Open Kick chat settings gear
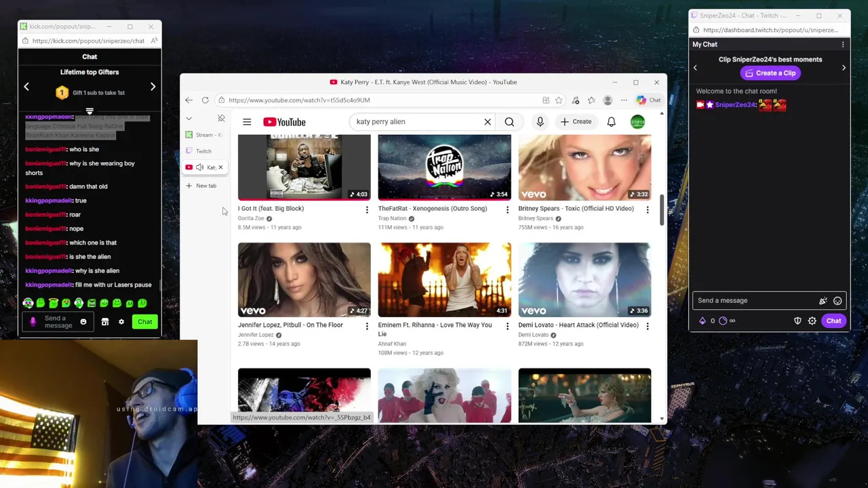The image size is (868, 488). [121, 322]
